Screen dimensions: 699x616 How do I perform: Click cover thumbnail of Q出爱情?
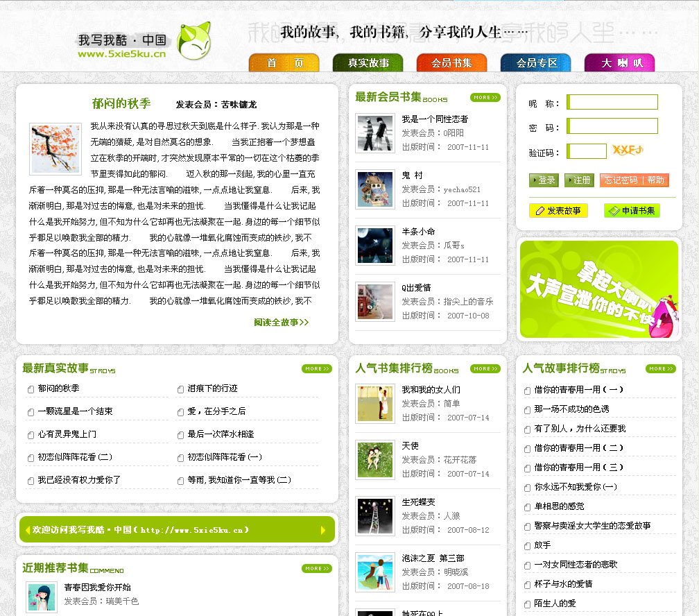[x=375, y=302]
